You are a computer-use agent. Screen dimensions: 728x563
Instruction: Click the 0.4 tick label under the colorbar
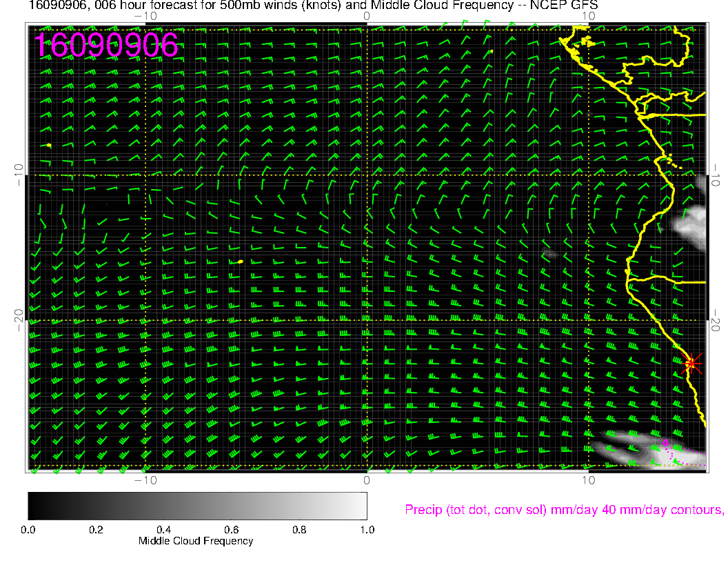pyautogui.click(x=163, y=529)
